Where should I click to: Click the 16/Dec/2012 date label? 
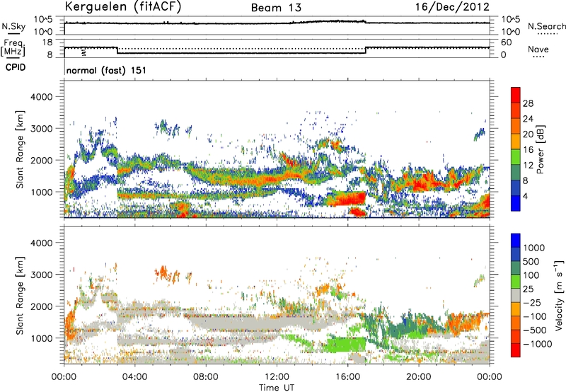click(452, 6)
